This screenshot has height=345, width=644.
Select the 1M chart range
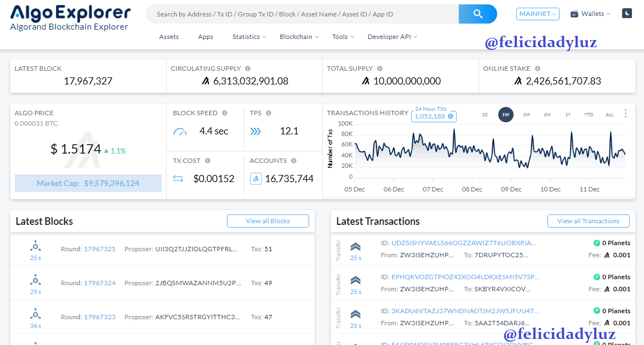click(526, 115)
